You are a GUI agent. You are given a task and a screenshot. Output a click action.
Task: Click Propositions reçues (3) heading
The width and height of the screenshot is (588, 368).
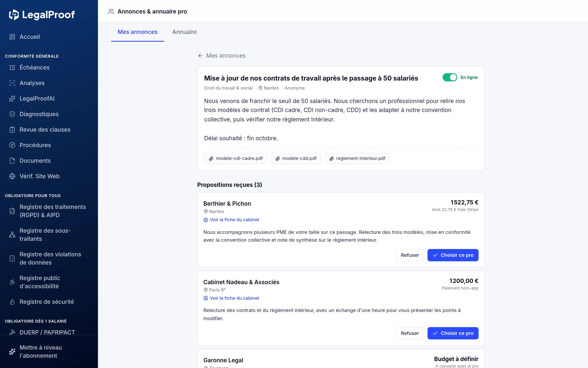(x=230, y=185)
